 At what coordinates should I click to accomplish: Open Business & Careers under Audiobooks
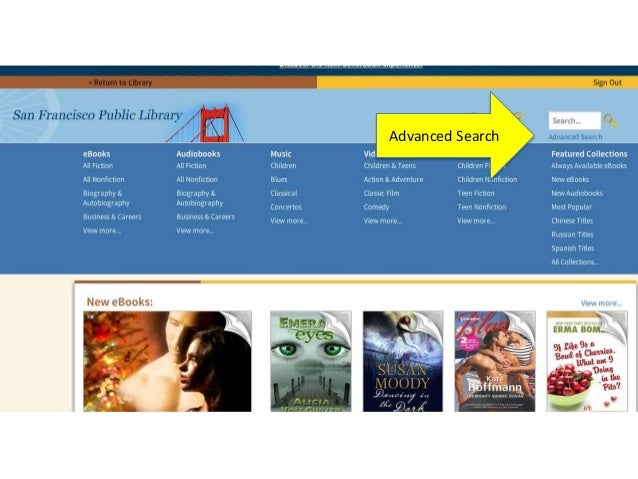[x=205, y=217]
